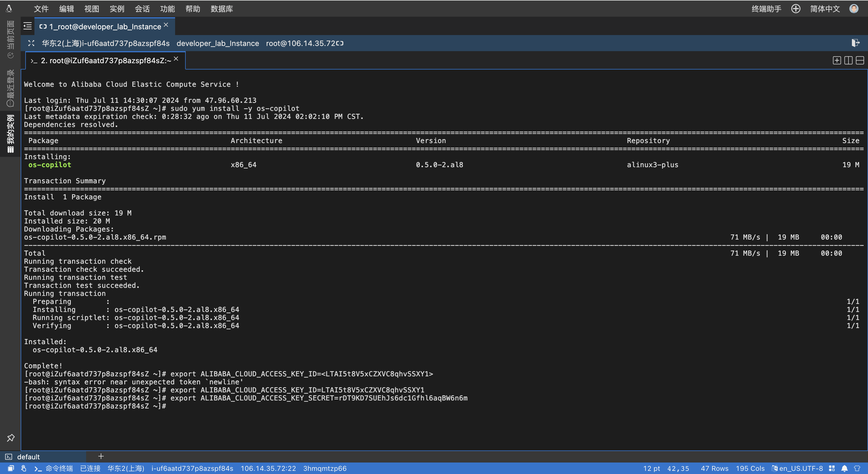The height and width of the screenshot is (474, 868).
Task: Add new session with plus beside default
Action: (x=101, y=456)
